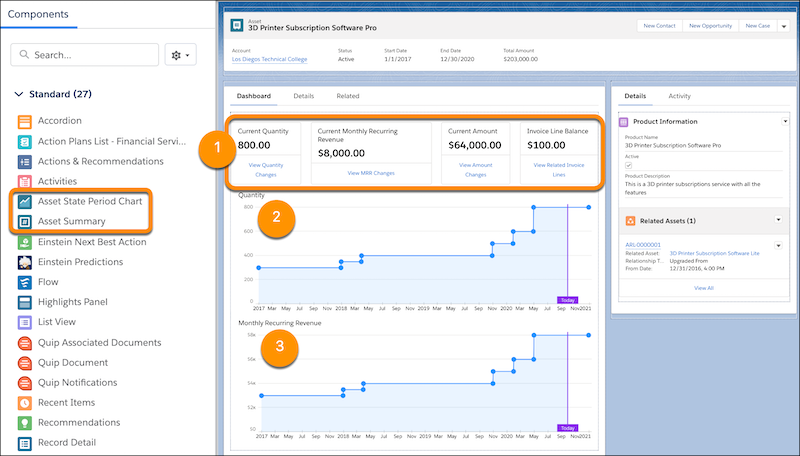Click the Einstein Predictions icon
This screenshot has height=456, width=800.
pos(24,262)
